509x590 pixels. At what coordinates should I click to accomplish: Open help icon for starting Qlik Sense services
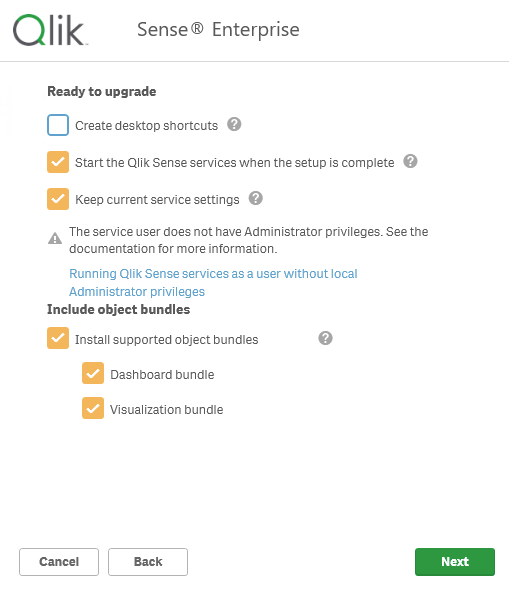click(x=410, y=161)
